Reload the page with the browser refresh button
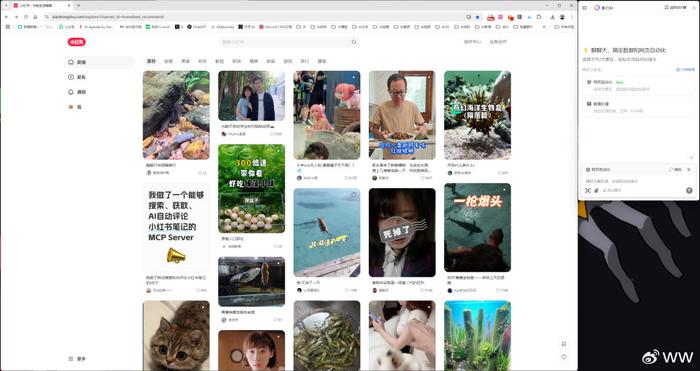This screenshot has height=371, width=700. click(26, 17)
